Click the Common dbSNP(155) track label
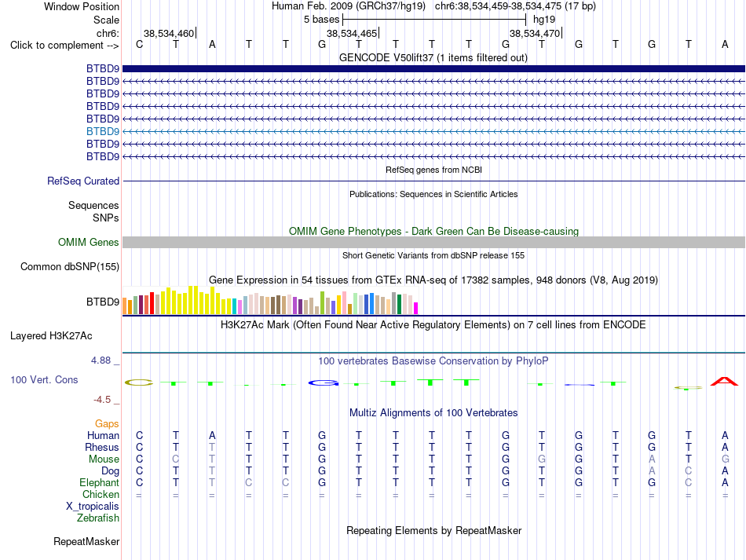The image size is (746, 560). pyautogui.click(x=70, y=266)
